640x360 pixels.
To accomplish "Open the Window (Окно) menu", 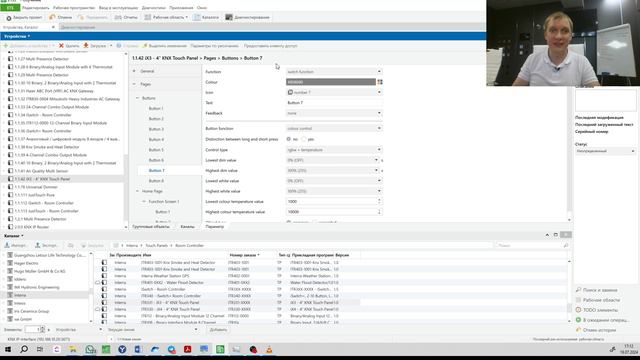I will tap(202, 8).
